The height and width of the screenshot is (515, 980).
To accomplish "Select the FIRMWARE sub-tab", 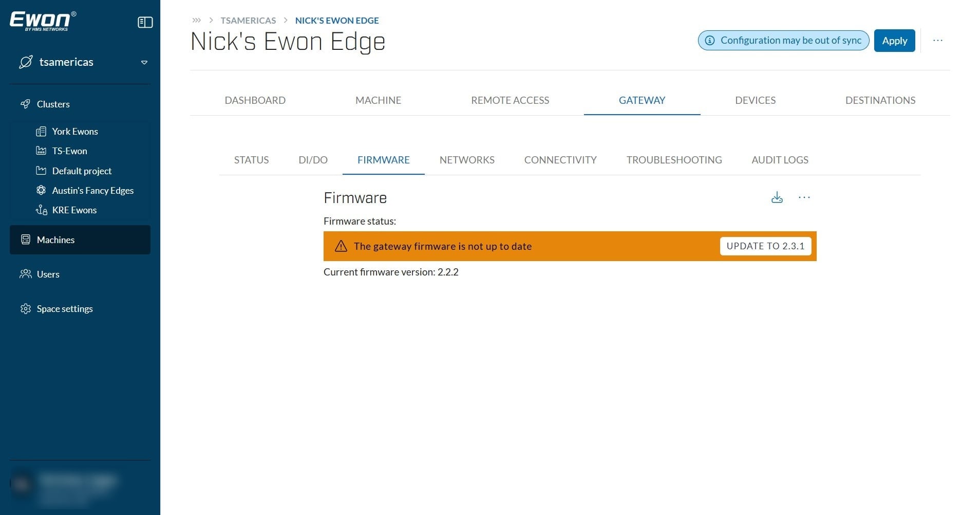I will click(x=384, y=160).
